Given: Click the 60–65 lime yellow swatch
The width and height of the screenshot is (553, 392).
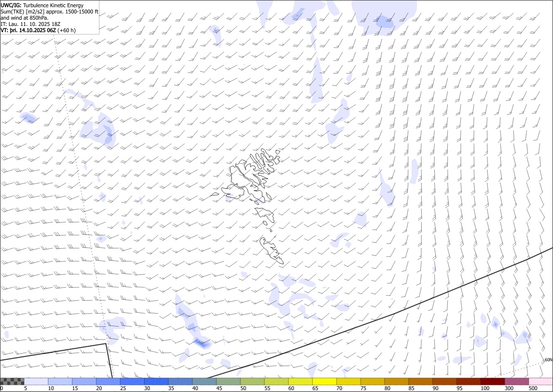Looking at the screenshot, I should (301, 381).
